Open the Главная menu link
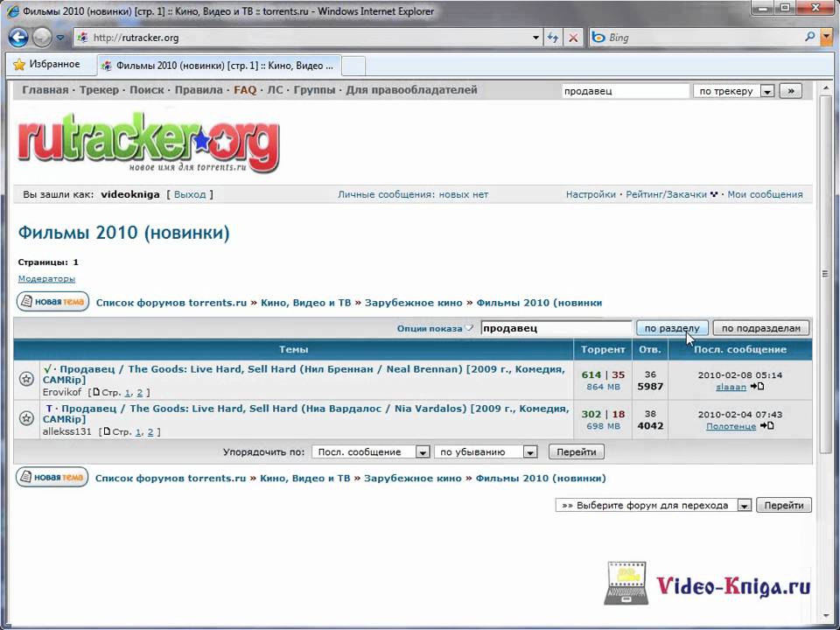Viewport: 840px width, 630px height. click(45, 90)
